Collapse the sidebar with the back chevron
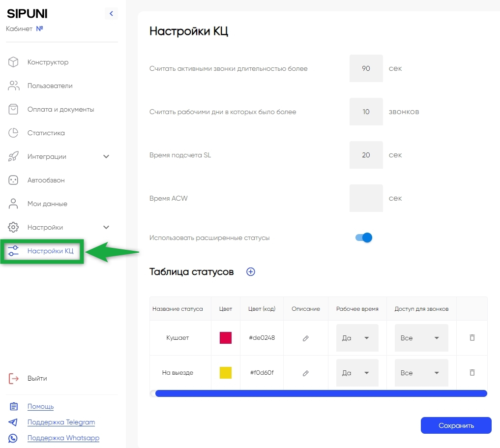The height and width of the screenshot is (448, 500). [111, 13]
